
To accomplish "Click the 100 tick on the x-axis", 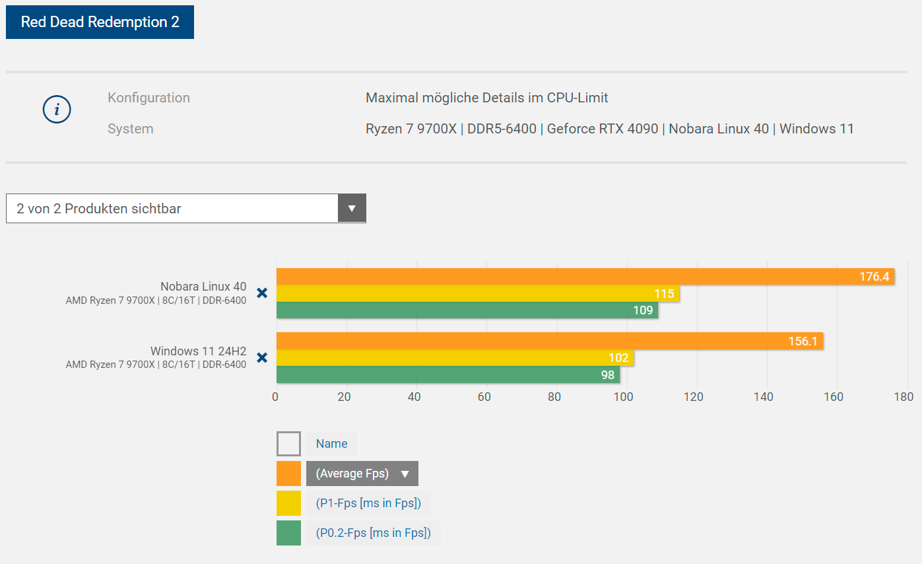I will tap(624, 397).
